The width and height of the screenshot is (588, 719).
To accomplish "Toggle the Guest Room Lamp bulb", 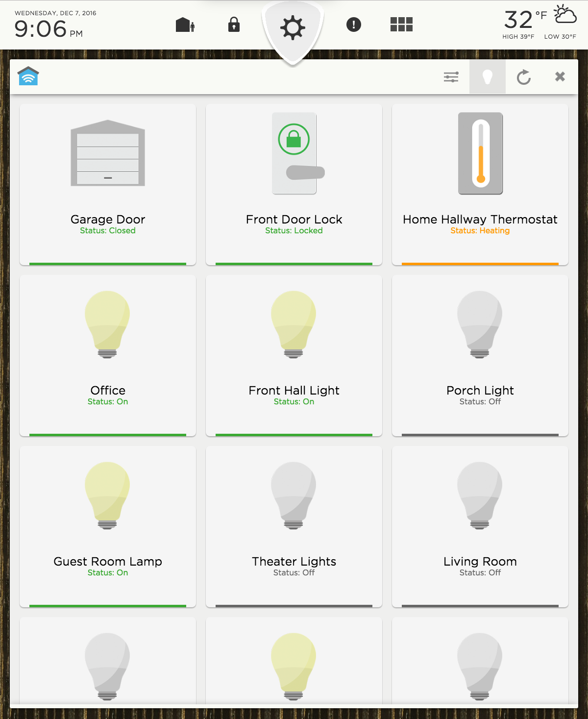I will (x=107, y=496).
